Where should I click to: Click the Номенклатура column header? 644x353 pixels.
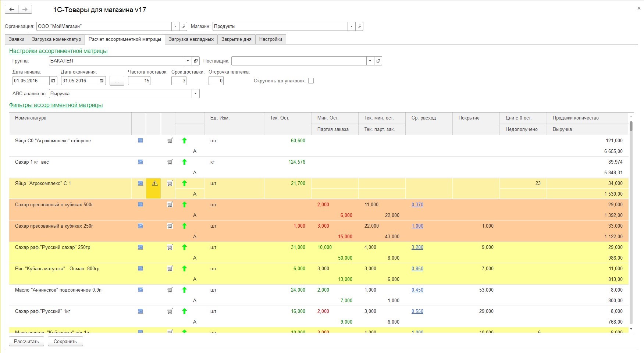[70, 124]
